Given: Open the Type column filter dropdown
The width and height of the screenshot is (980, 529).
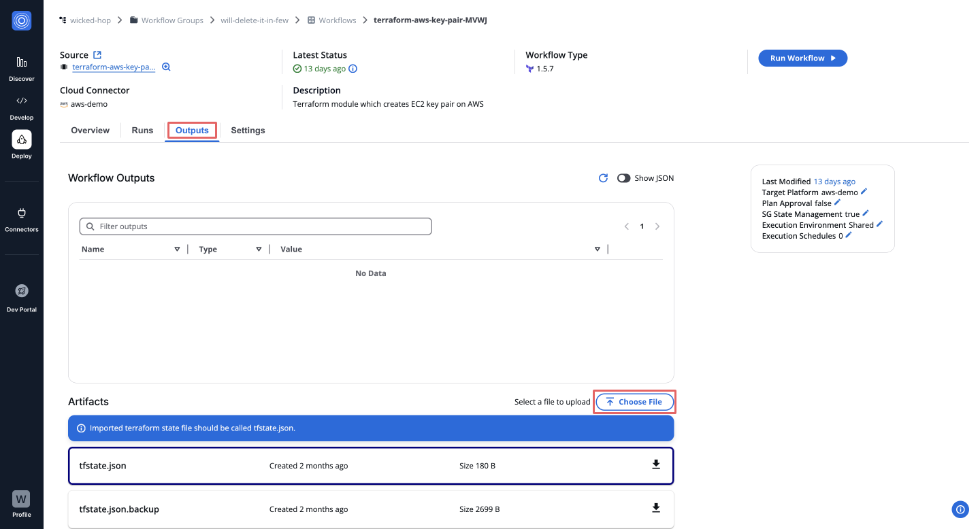Looking at the screenshot, I should tap(259, 250).
